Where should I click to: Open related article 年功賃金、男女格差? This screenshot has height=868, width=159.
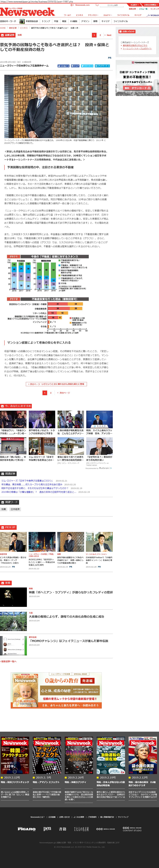[32, 485]
